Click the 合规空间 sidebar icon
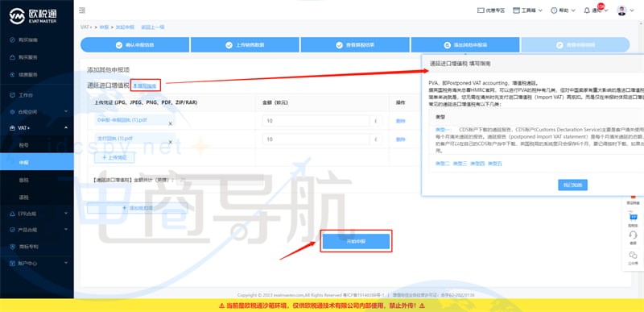Screen dimensions: 644x312 (x=12, y=111)
